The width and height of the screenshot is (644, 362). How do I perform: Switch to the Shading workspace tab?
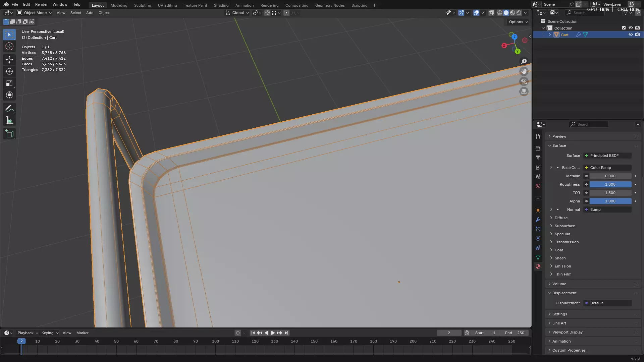coord(221,5)
